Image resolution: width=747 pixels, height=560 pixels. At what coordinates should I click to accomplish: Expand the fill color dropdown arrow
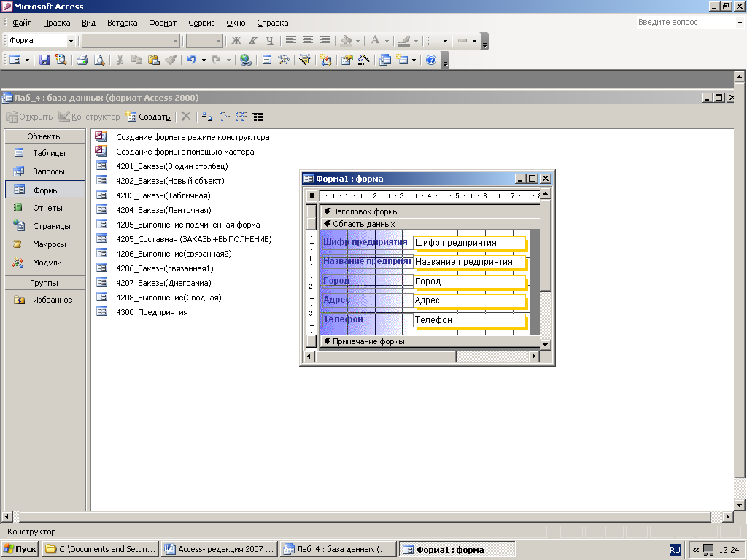click(x=357, y=41)
